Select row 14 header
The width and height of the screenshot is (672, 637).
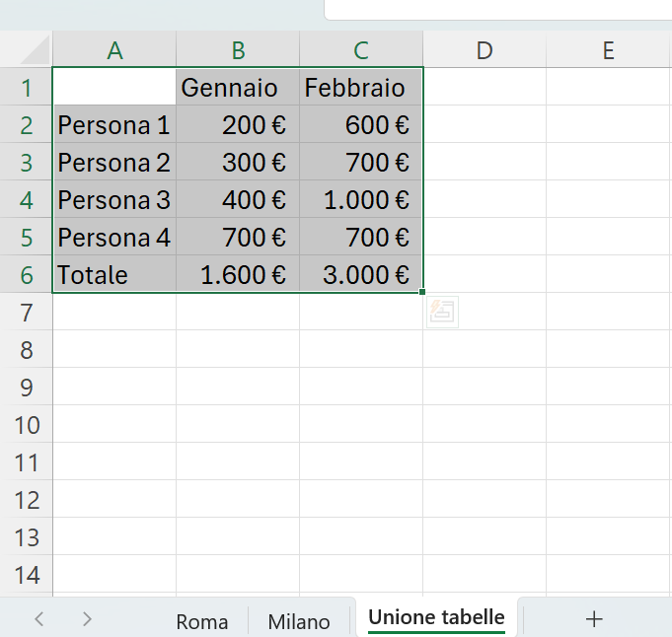[x=26, y=575]
